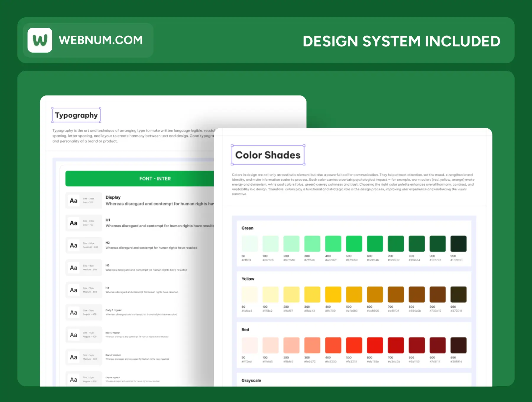532x402 pixels.
Task: Click the Grayscale section label
Action: (x=251, y=380)
